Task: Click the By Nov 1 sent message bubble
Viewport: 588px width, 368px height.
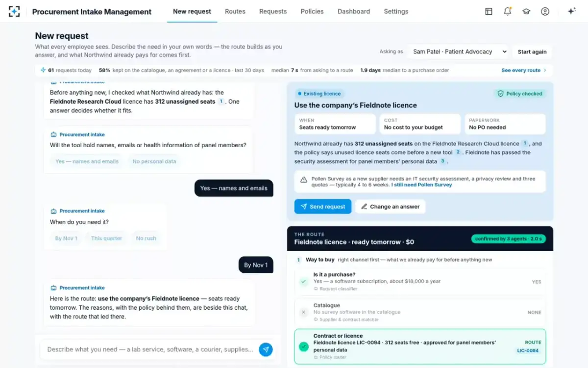Action: point(256,265)
